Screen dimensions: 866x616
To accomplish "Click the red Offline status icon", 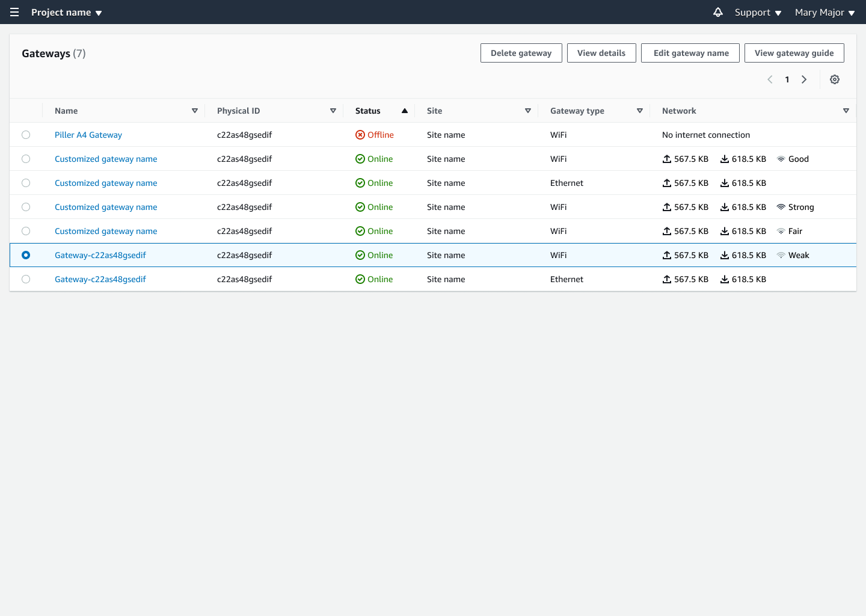I will (360, 134).
